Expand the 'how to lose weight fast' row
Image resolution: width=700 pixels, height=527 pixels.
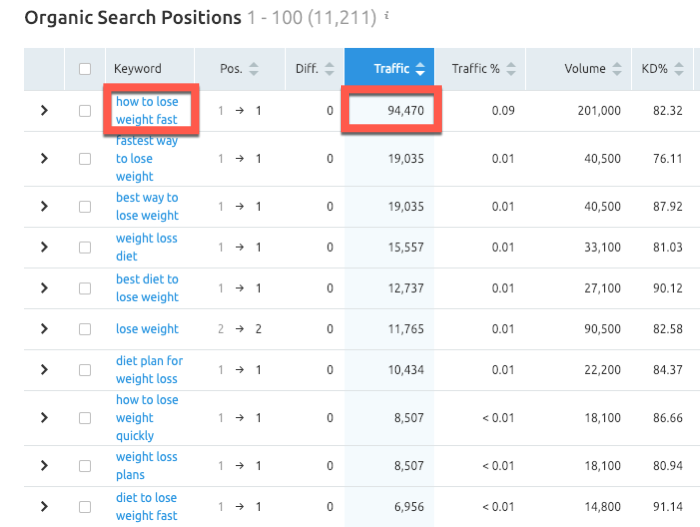44,110
